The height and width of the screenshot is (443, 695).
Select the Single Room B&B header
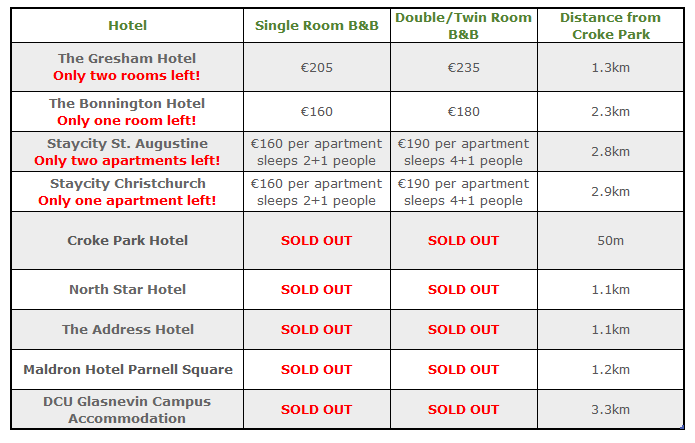[316, 25]
